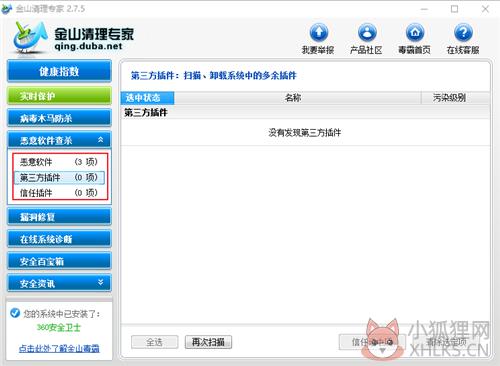Go to 毒霸首页 home icon

pos(415,32)
